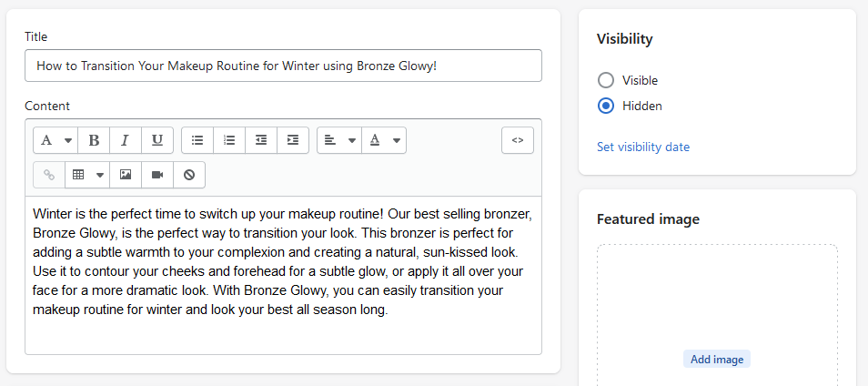
Task: Apply underline formatting
Action: coord(157,141)
